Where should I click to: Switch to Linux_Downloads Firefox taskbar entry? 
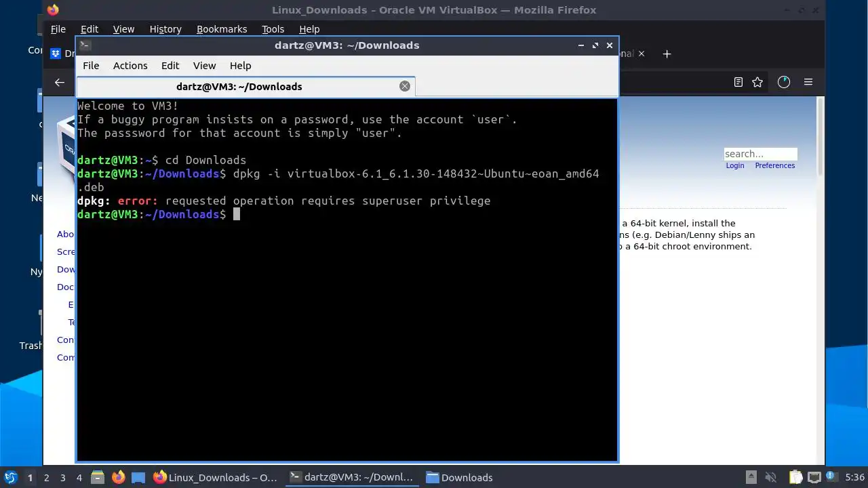[x=215, y=477]
